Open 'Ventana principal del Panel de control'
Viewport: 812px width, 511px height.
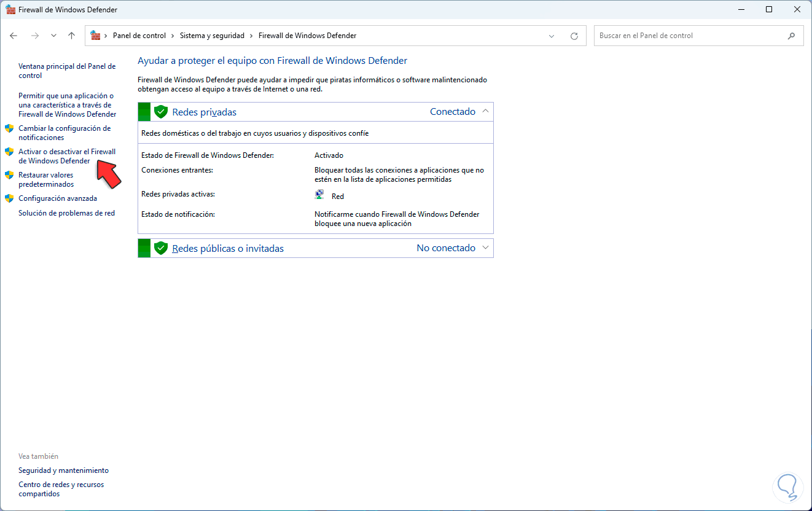67,71
